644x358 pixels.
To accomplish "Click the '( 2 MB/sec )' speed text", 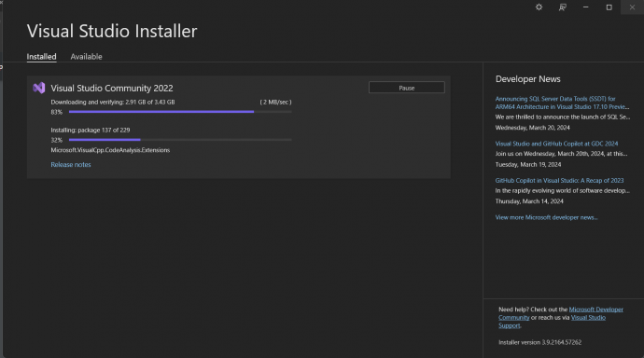I will (275, 103).
